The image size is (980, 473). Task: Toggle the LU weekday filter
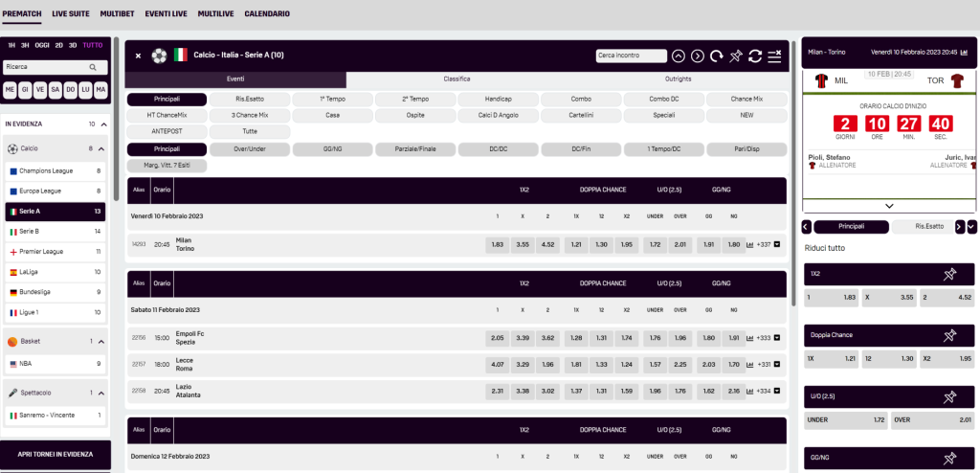(x=85, y=90)
